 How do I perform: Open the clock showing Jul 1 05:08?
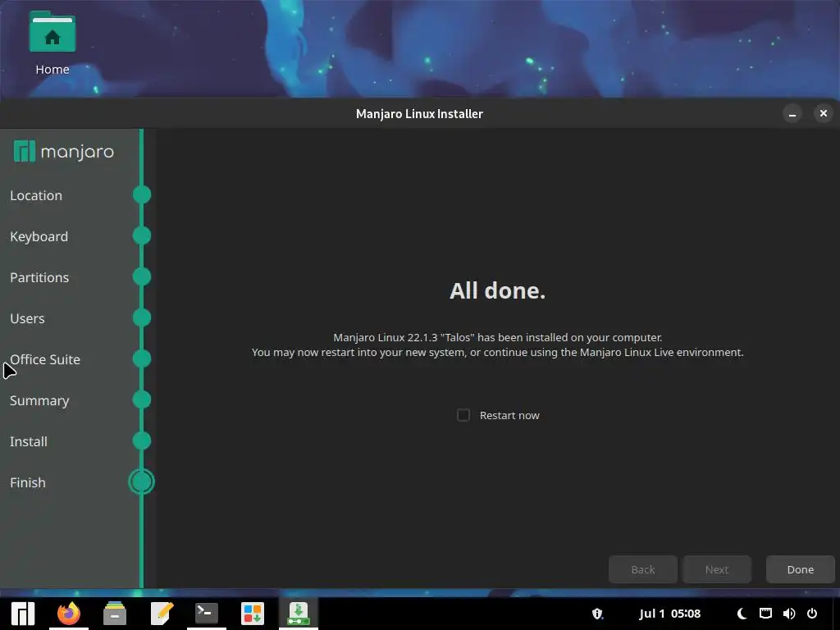669,614
